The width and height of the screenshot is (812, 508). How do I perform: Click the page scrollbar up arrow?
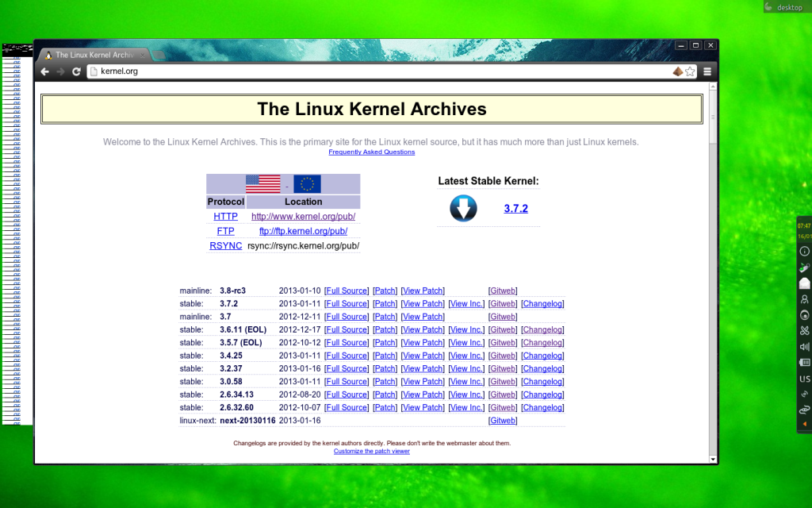click(x=713, y=86)
